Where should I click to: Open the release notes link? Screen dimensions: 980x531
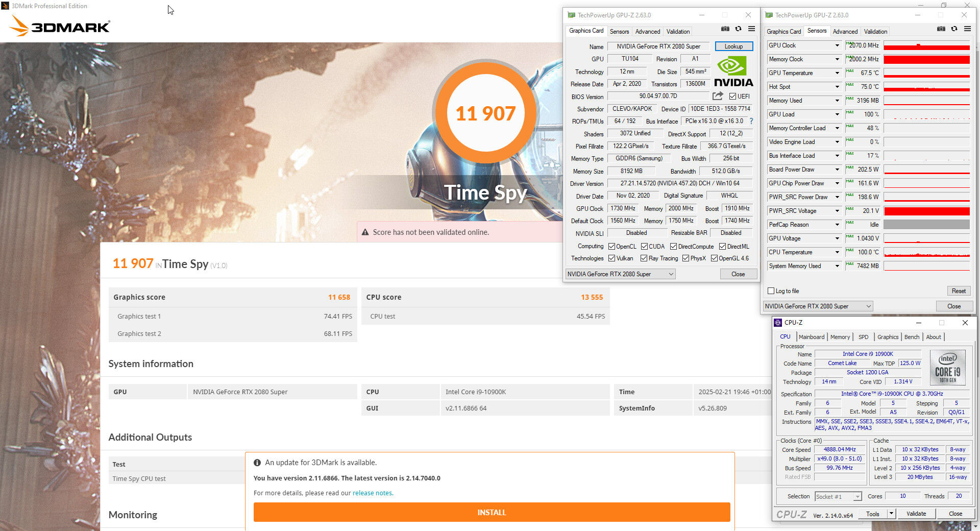373,493
